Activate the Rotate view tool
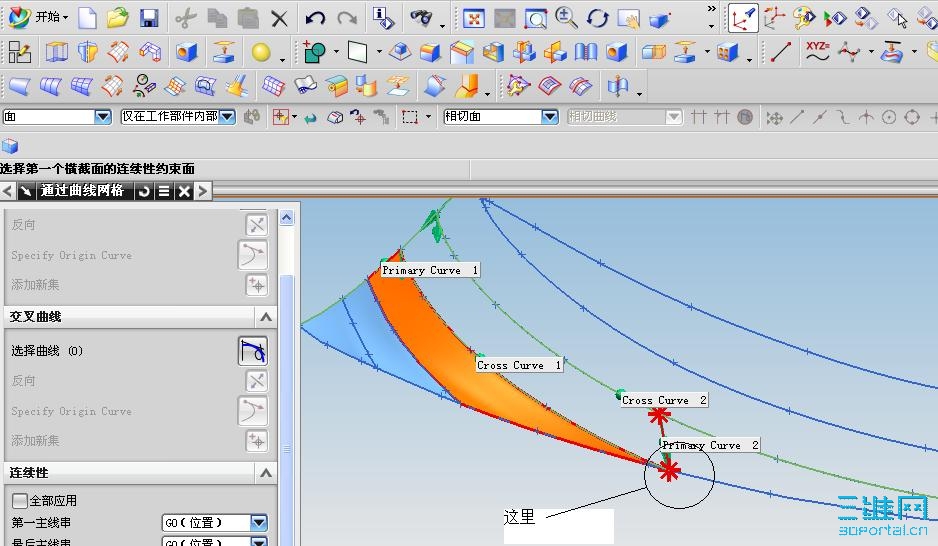 point(597,19)
